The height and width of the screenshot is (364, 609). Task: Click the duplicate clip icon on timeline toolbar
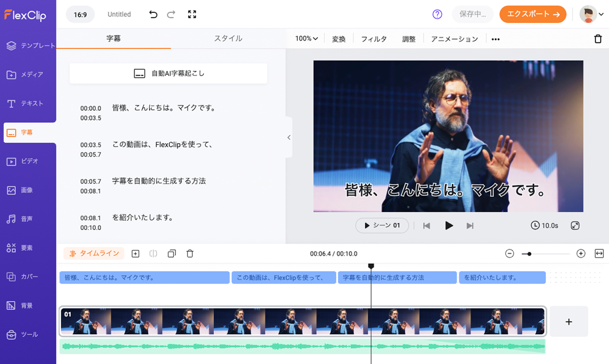tap(172, 253)
